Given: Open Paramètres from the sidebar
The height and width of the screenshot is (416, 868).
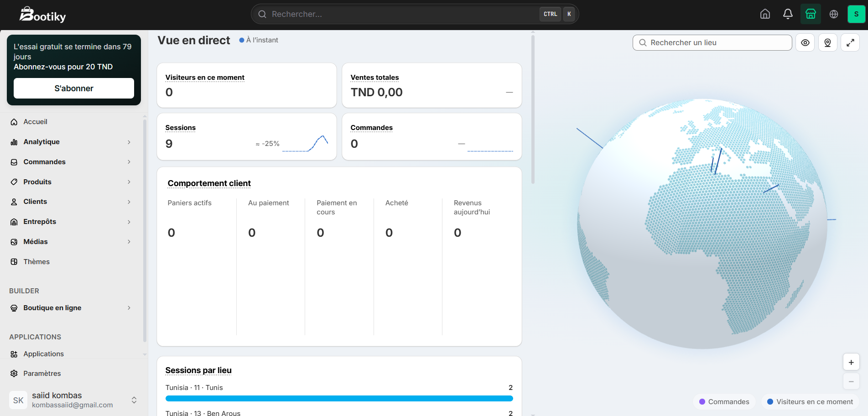Looking at the screenshot, I should [x=42, y=373].
